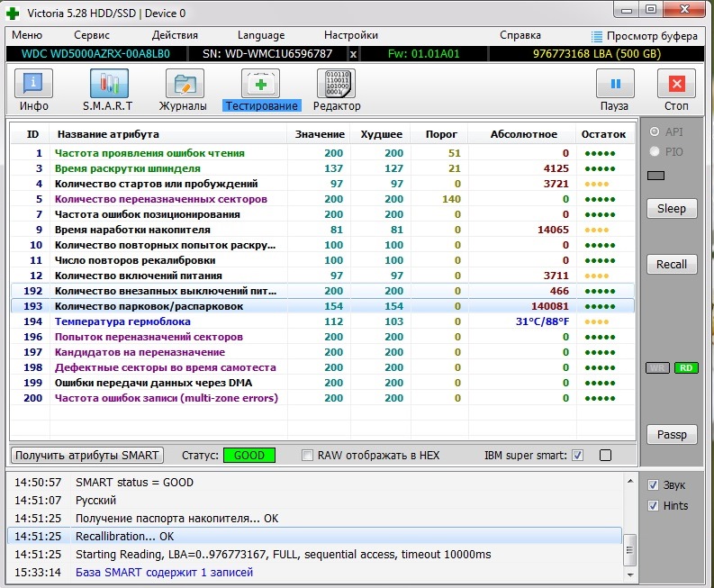714x588 pixels.
Task: Enable RAW отображать в HEX checkbox
Action: pos(308,455)
